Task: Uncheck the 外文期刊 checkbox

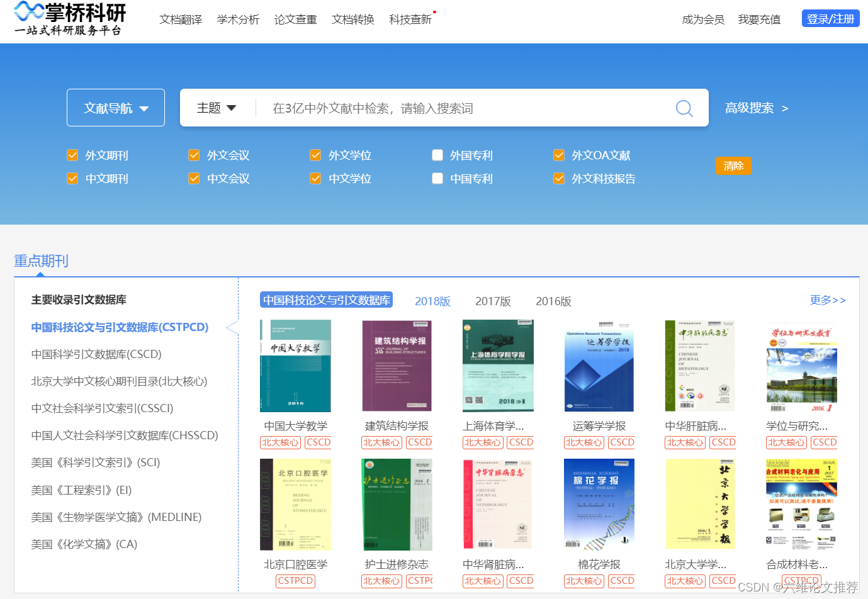Action: pyautogui.click(x=72, y=155)
